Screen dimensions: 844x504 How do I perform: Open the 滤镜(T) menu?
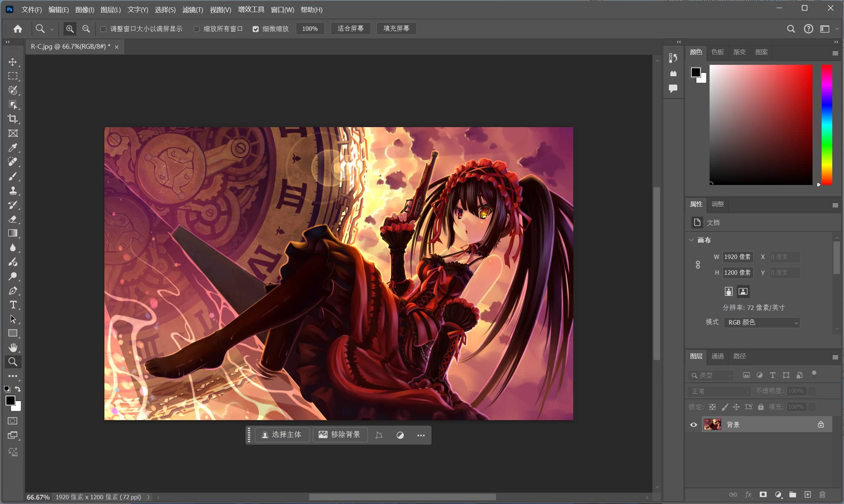192,10
